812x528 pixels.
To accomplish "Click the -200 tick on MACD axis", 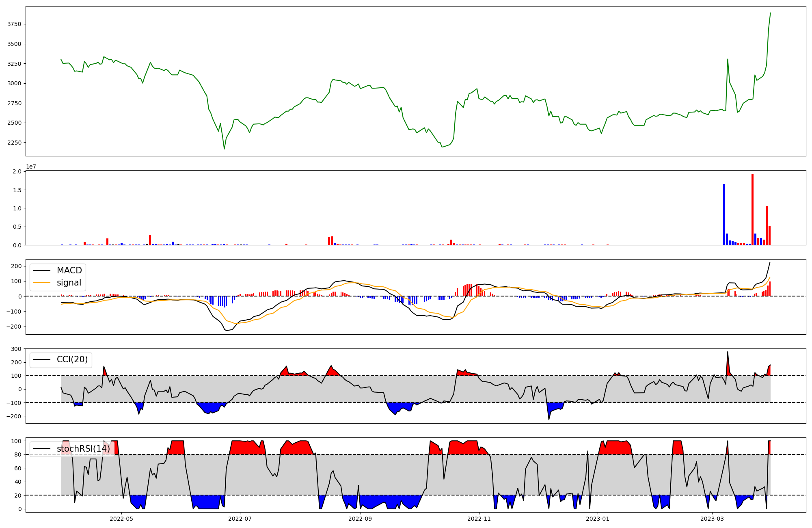I will coord(14,327).
